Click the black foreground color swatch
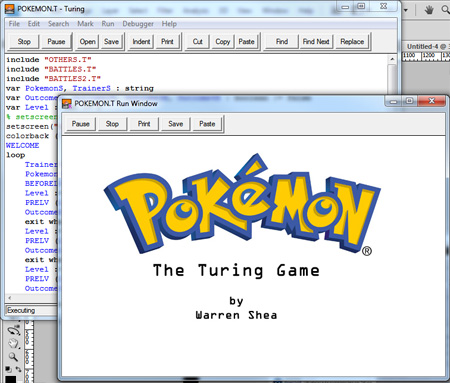 pos(11,379)
